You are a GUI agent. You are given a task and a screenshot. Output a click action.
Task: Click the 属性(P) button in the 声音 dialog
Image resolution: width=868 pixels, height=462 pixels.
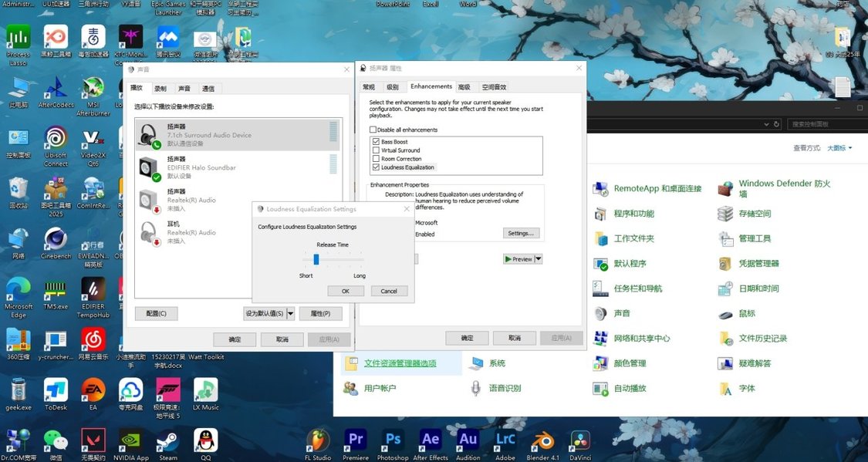coord(320,313)
